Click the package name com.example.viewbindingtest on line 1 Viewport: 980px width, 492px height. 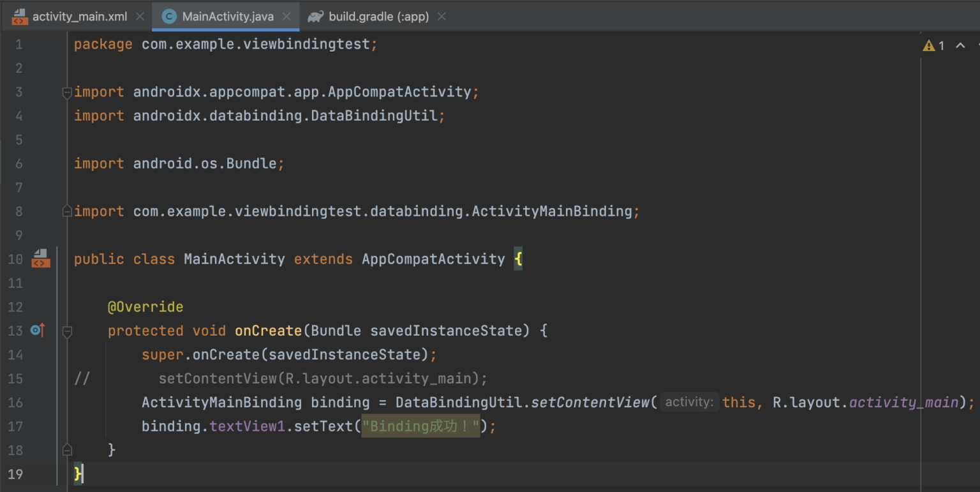(x=256, y=44)
